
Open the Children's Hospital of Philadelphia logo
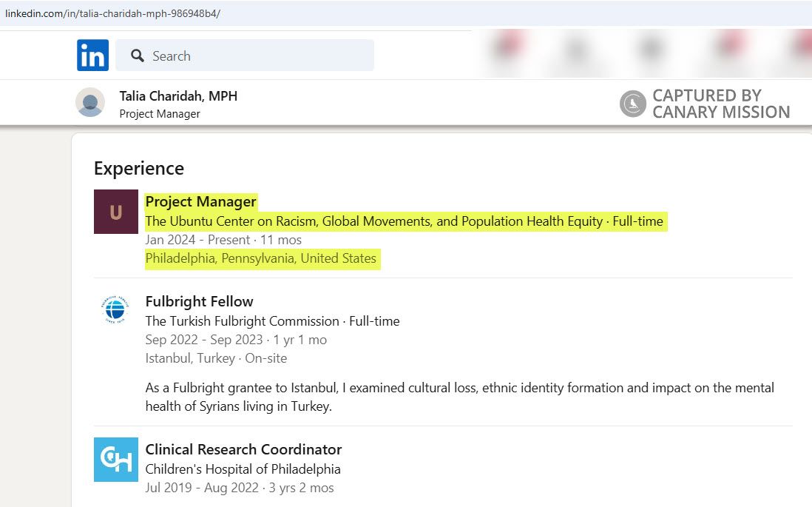116,460
